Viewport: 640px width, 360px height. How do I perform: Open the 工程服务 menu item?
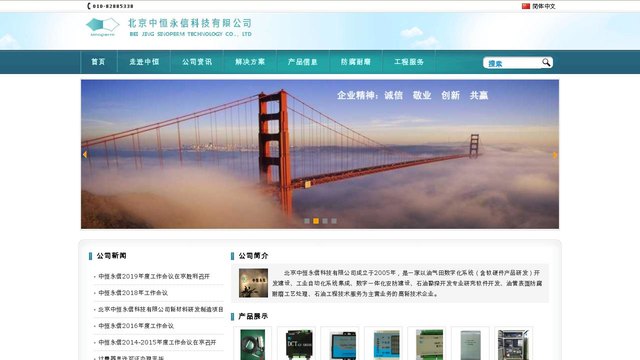[409, 62]
